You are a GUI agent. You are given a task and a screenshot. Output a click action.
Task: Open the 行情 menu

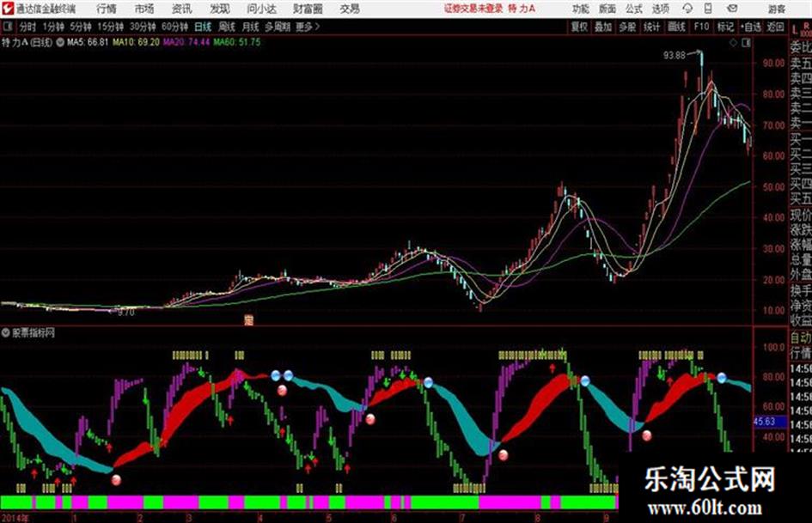[107, 9]
